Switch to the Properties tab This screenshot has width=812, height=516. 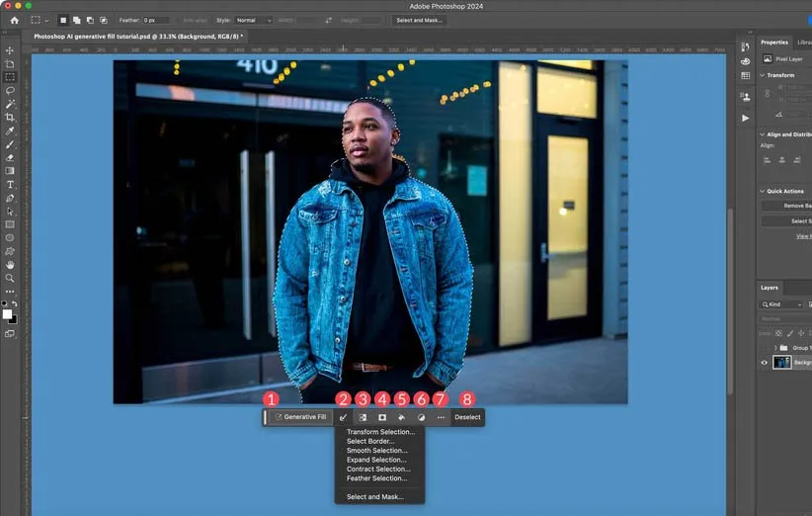pyautogui.click(x=773, y=43)
